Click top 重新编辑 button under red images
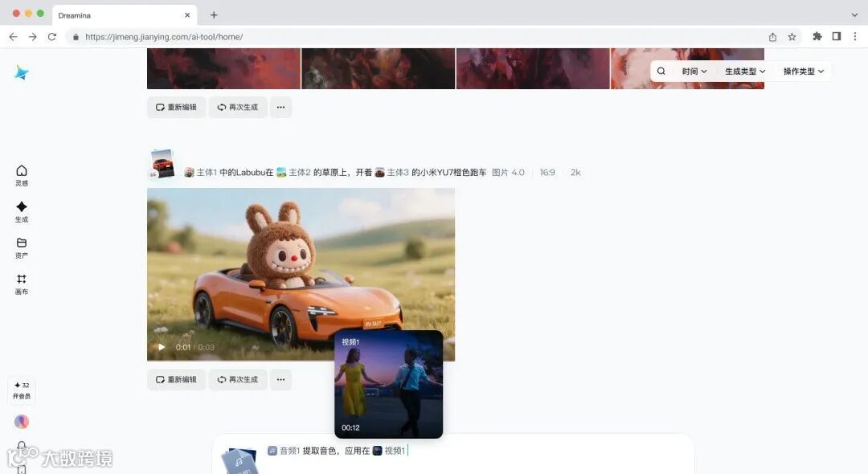This screenshot has height=474, width=868. (x=176, y=108)
